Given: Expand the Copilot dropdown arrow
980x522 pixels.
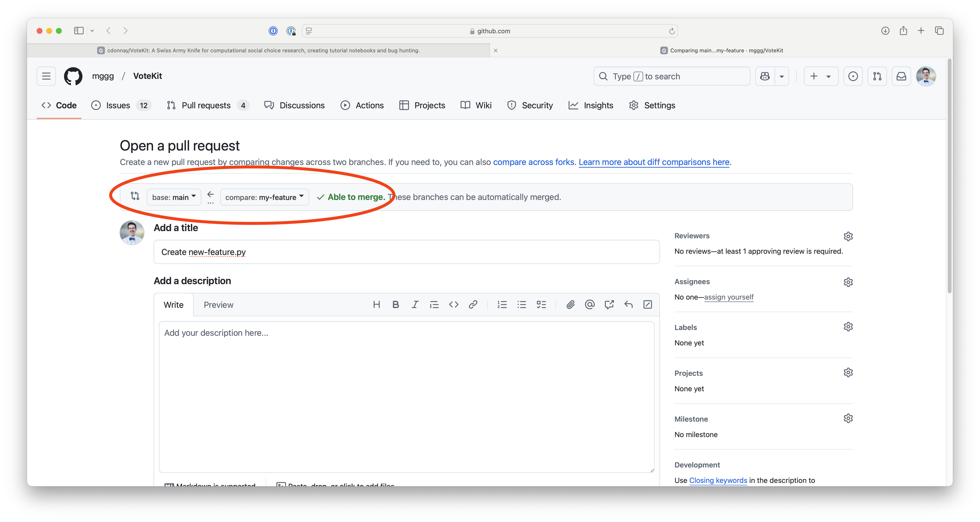Looking at the screenshot, I should point(782,76).
